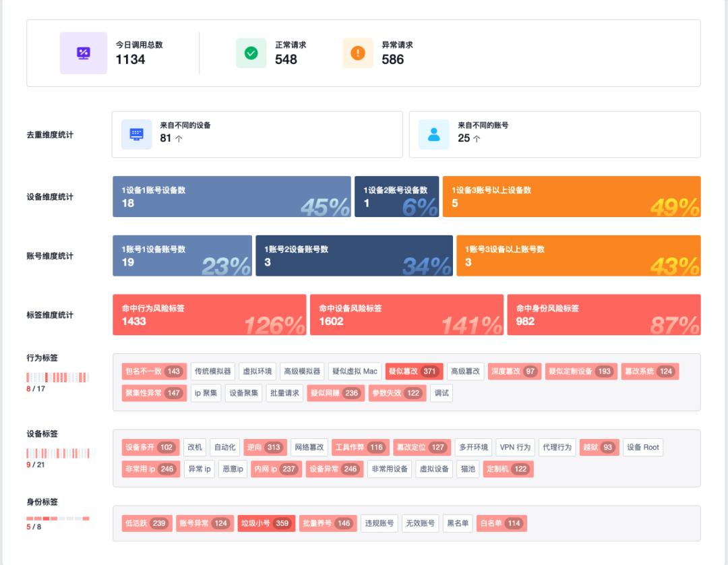Select the 设备异常 246 tag
Screen dimensions: 728x565
point(335,469)
